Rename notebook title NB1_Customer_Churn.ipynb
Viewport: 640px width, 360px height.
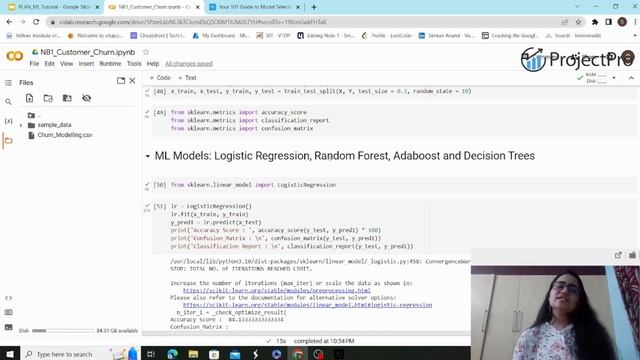click(87, 52)
